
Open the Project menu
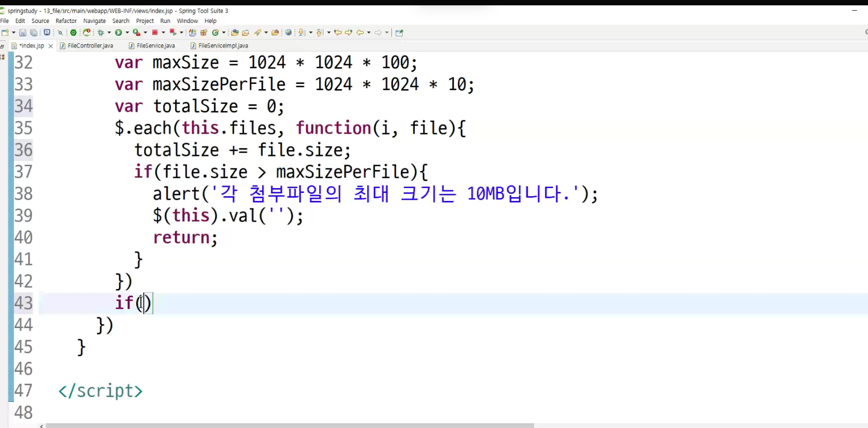(145, 21)
